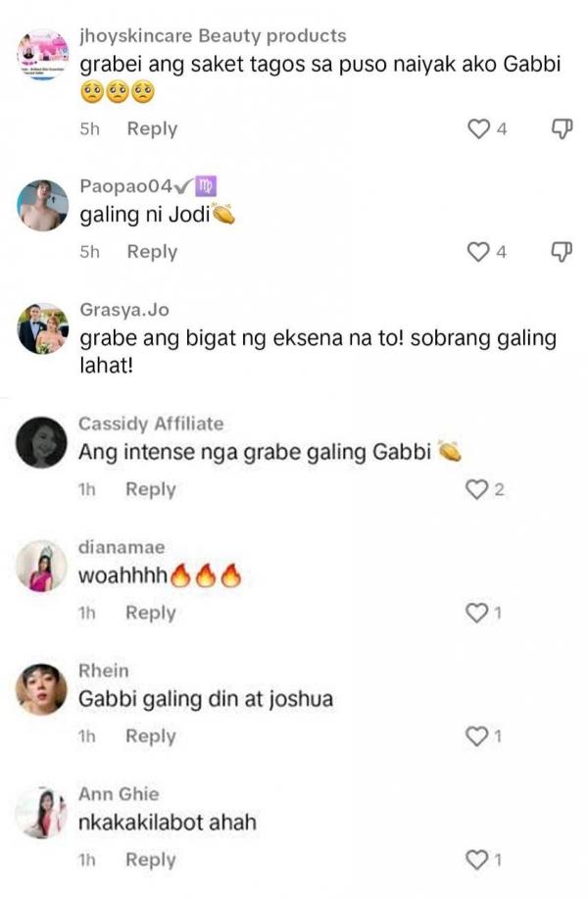
Task: Reply to Rhein's comment
Action: pyautogui.click(x=151, y=736)
